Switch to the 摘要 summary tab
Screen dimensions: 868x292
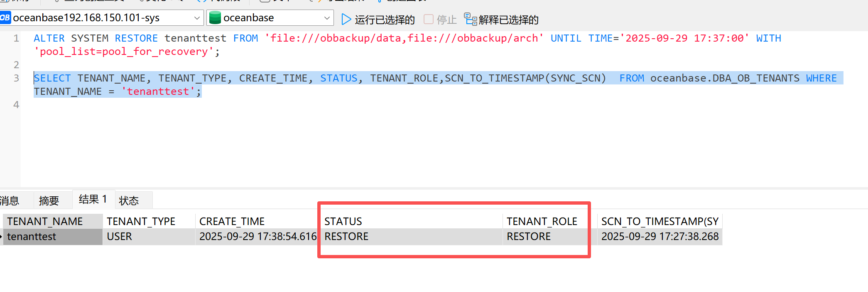[x=49, y=200]
